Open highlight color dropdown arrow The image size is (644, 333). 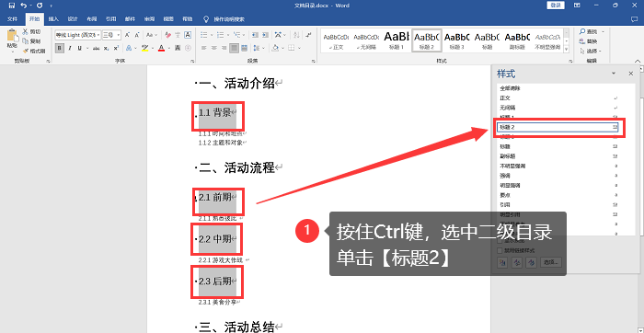pyautogui.click(x=152, y=48)
